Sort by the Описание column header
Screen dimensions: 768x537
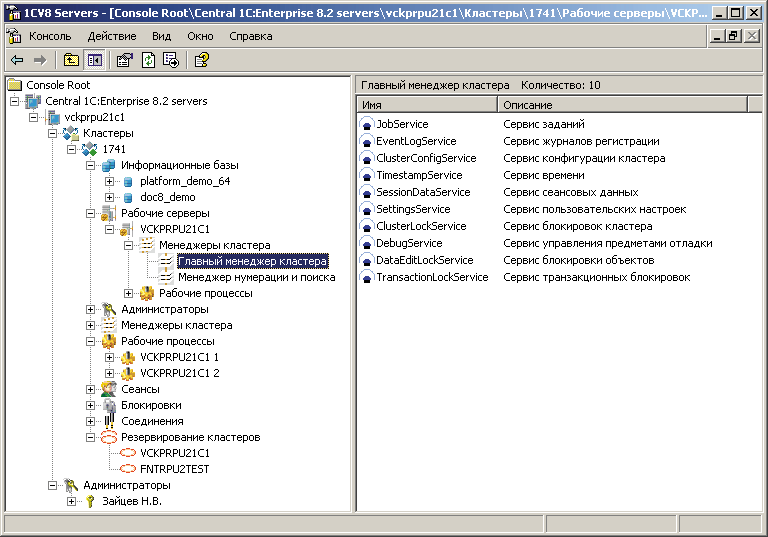623,105
